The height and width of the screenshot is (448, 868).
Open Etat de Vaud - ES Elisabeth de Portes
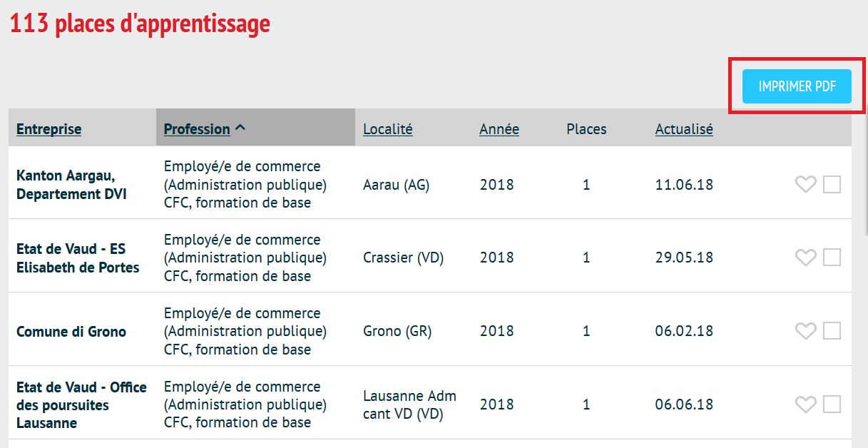click(78, 258)
